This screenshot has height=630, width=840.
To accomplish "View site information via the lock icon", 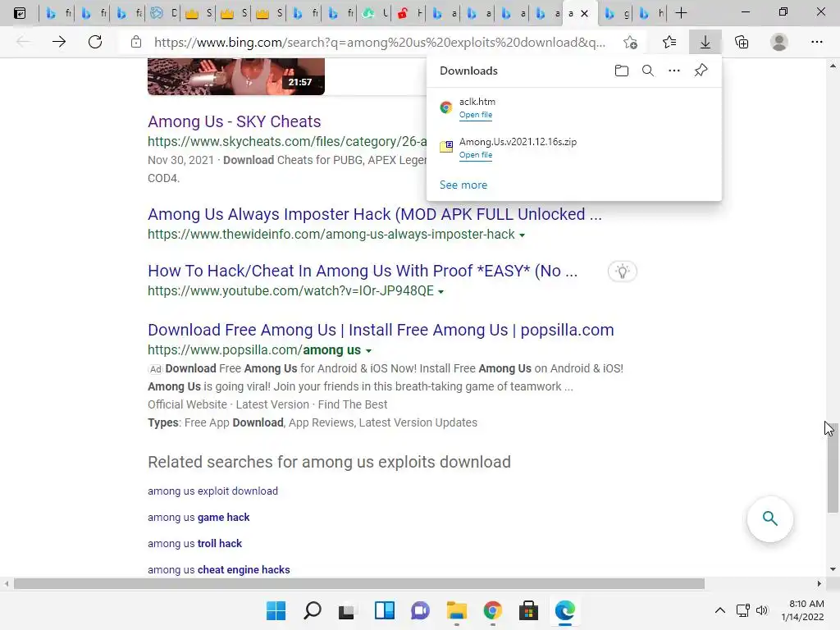I will (x=136, y=42).
